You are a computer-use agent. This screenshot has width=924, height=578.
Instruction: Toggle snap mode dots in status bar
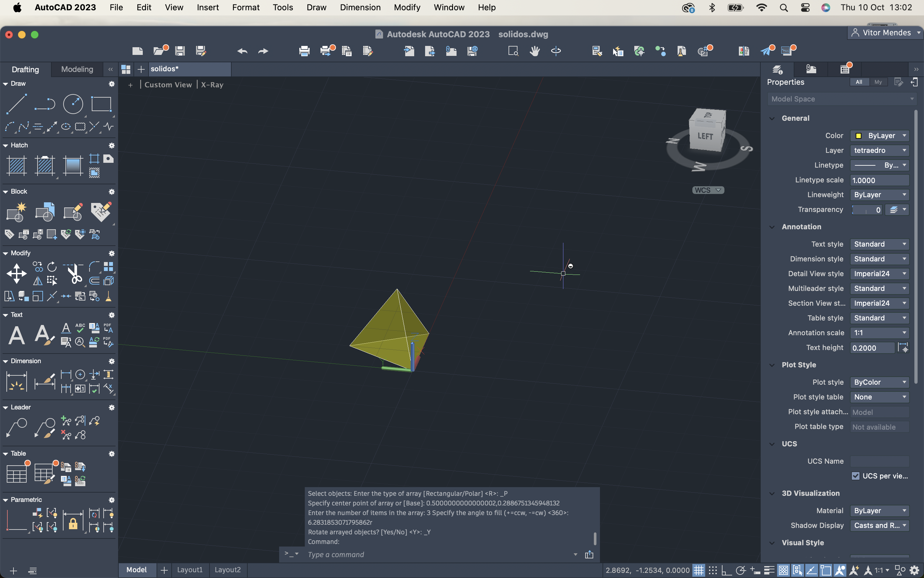pyautogui.click(x=713, y=570)
